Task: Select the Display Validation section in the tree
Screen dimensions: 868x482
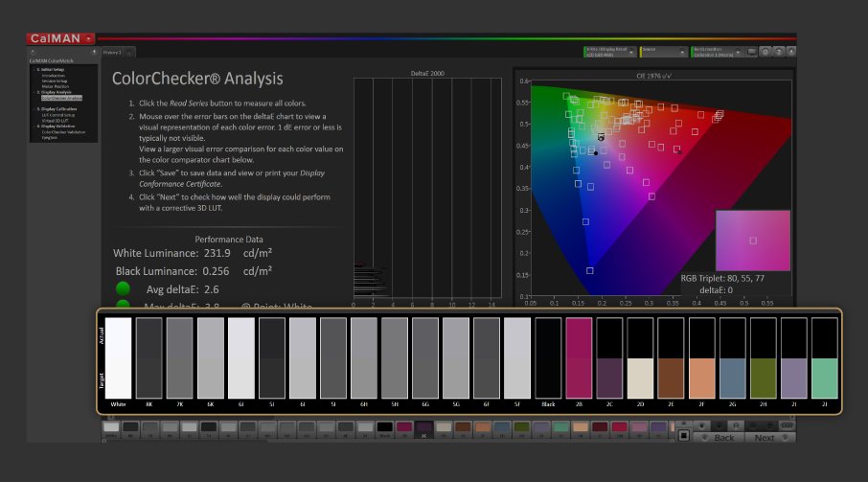Action: coord(56,126)
